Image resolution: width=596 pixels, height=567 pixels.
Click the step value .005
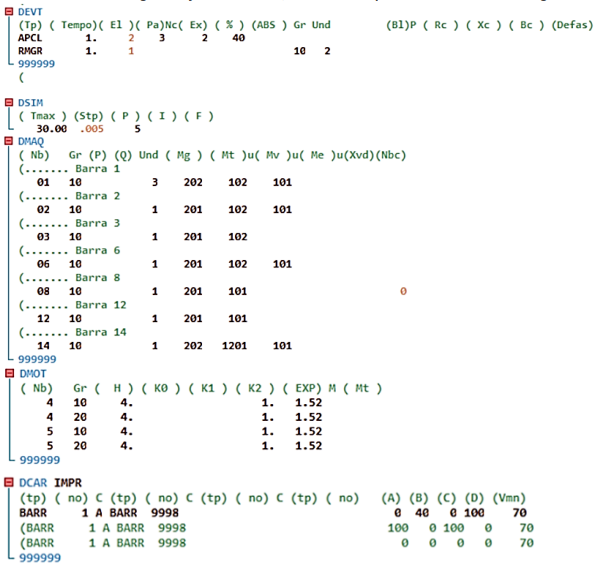click(x=92, y=129)
